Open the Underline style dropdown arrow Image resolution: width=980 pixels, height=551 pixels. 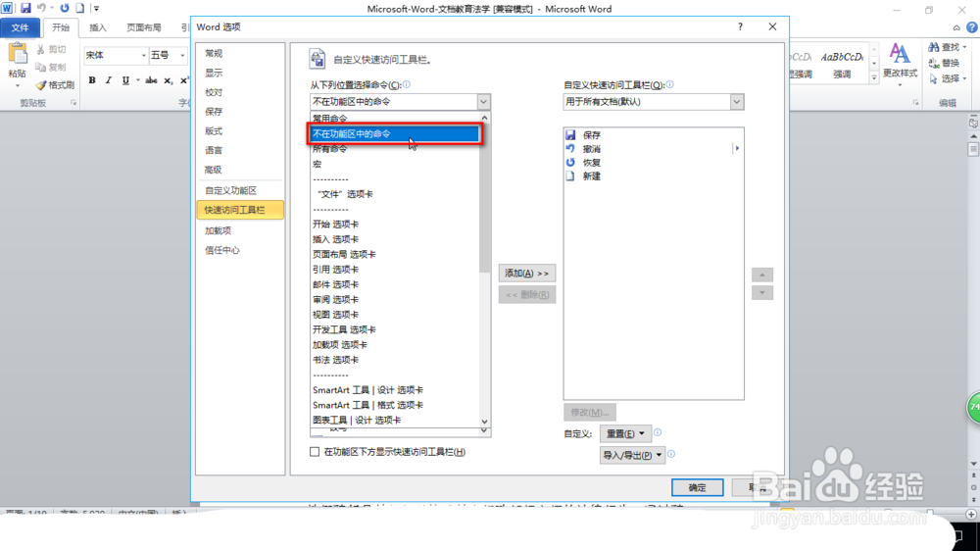(137, 80)
